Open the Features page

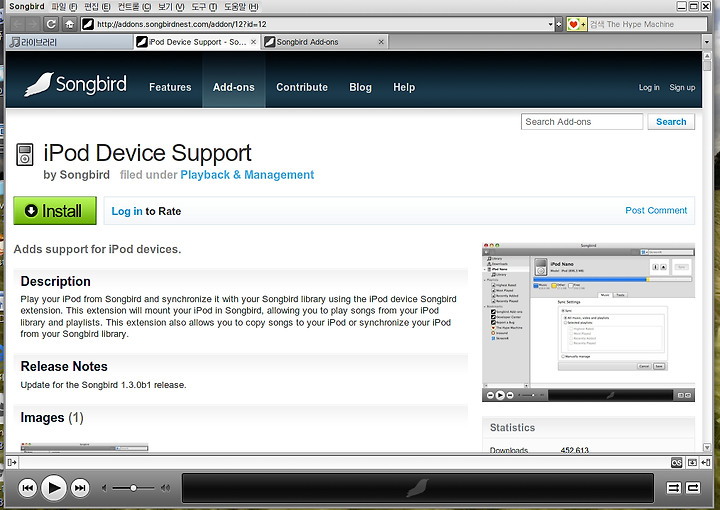point(170,87)
